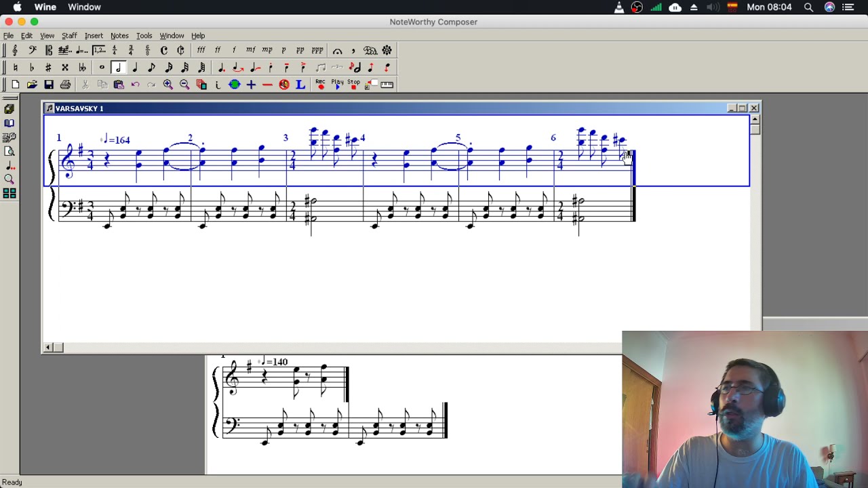Insert a fermata symbol
The width and height of the screenshot is (868, 488).
click(337, 50)
